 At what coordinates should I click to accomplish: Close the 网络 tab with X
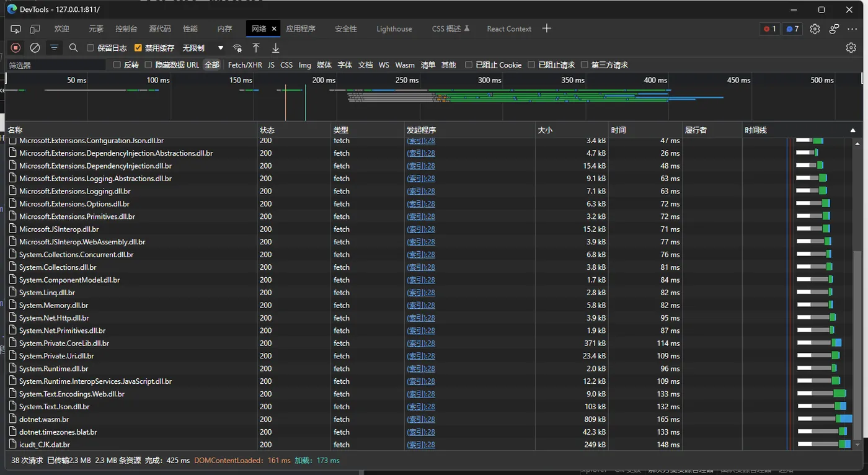(274, 29)
